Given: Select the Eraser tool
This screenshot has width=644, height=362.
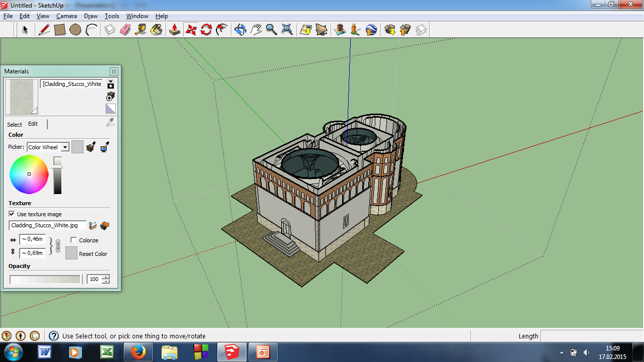Looking at the screenshot, I should coord(125,30).
